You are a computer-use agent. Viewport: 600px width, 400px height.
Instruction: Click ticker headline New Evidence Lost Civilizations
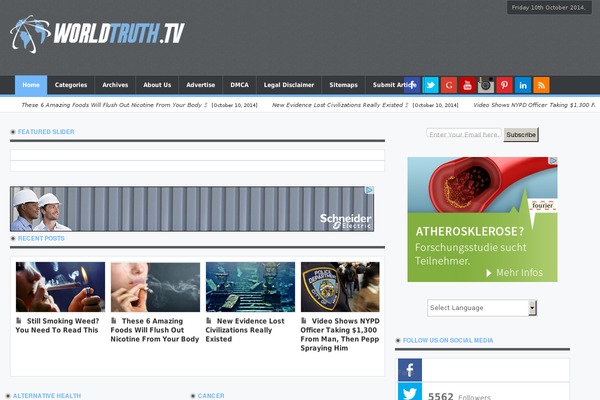pyautogui.click(x=338, y=105)
